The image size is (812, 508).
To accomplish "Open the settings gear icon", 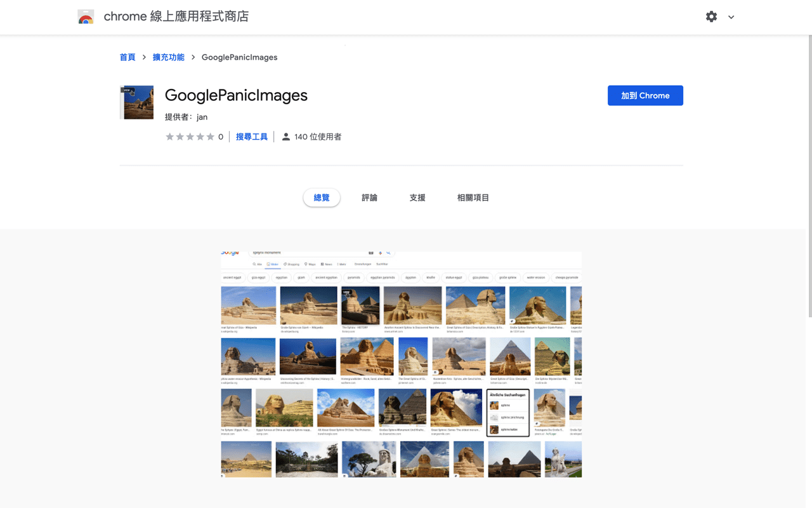I will (x=711, y=17).
